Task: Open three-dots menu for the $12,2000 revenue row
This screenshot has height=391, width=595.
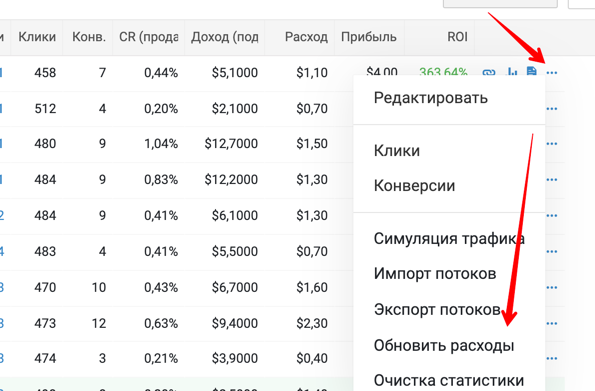Action: pos(552,180)
